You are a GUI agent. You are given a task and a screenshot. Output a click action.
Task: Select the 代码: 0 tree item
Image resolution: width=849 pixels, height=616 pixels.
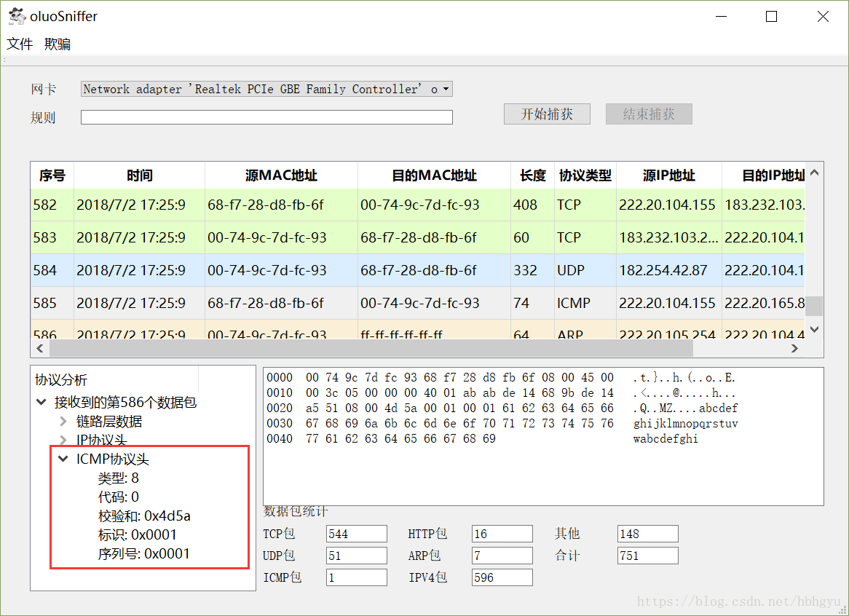(x=119, y=497)
